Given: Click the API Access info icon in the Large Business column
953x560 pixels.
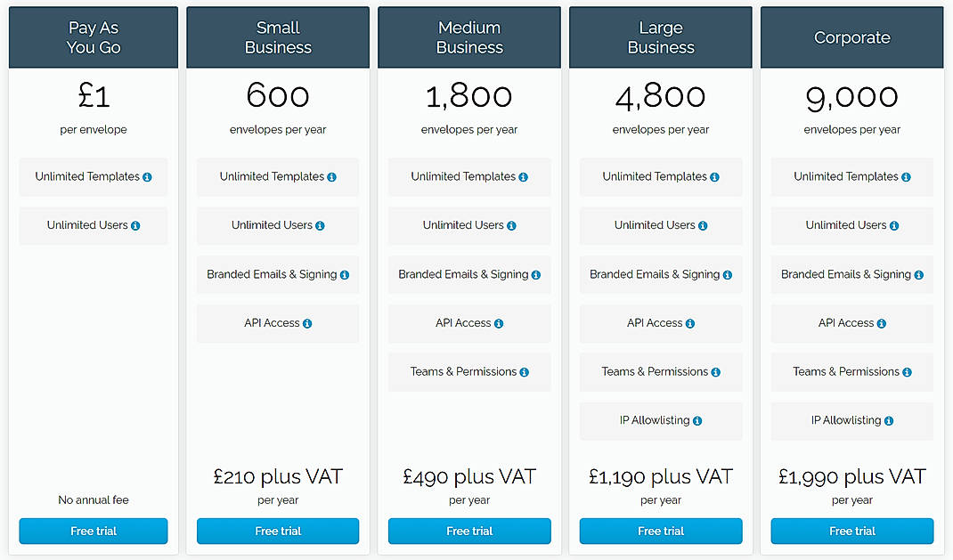Looking at the screenshot, I should [689, 323].
